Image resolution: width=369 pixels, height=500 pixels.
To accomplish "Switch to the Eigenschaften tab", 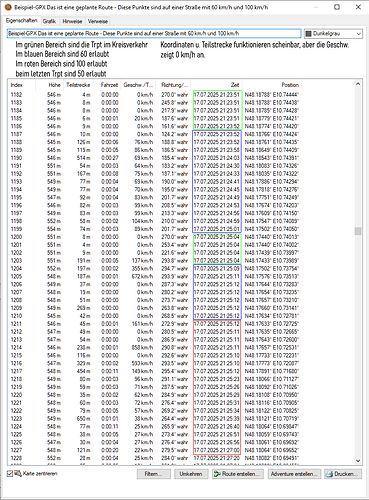I will (21, 21).
